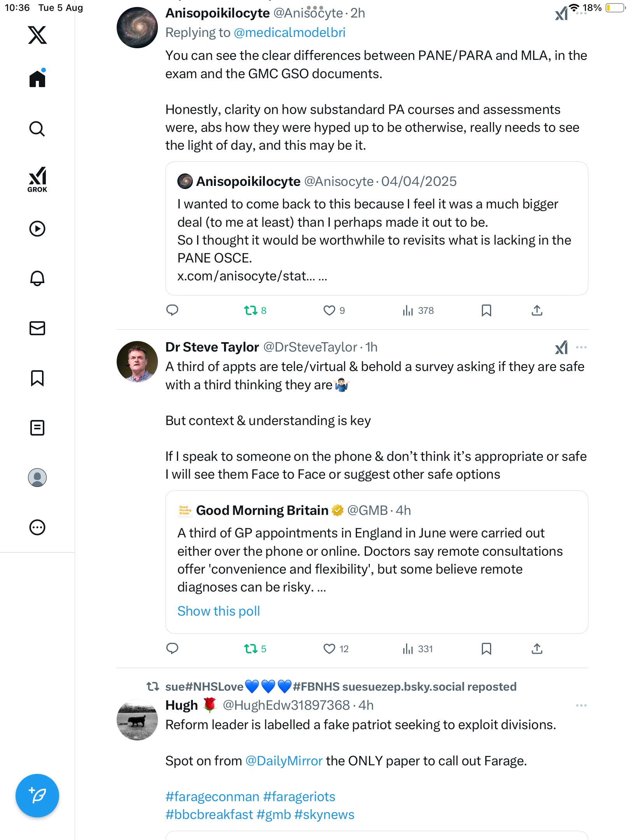Open the Lists page in sidebar
This screenshot has height=840, width=630.
pyautogui.click(x=37, y=428)
